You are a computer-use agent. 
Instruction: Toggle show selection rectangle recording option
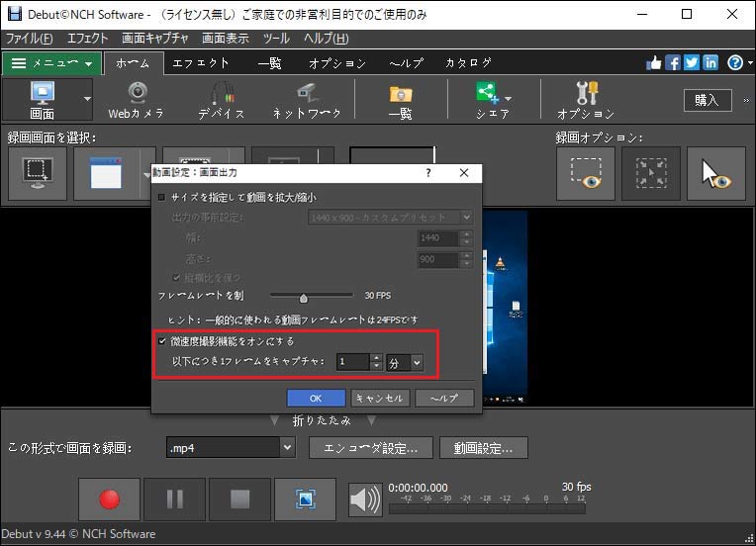tap(586, 173)
